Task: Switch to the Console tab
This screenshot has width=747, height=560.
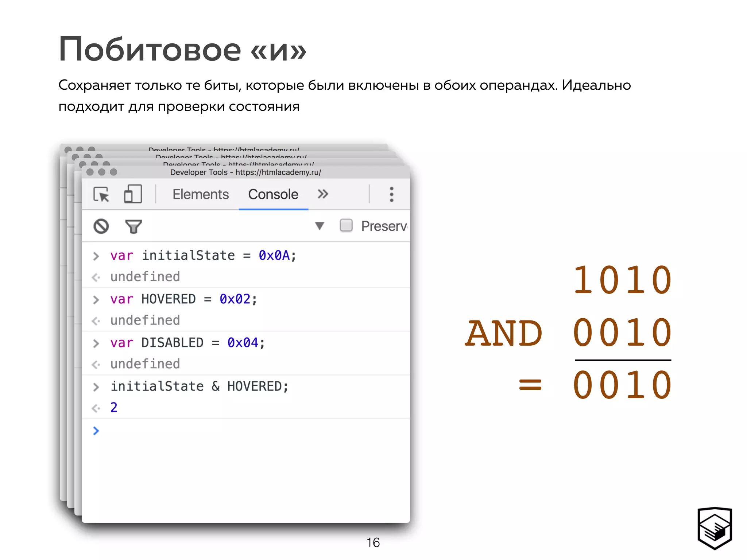Action: (273, 194)
